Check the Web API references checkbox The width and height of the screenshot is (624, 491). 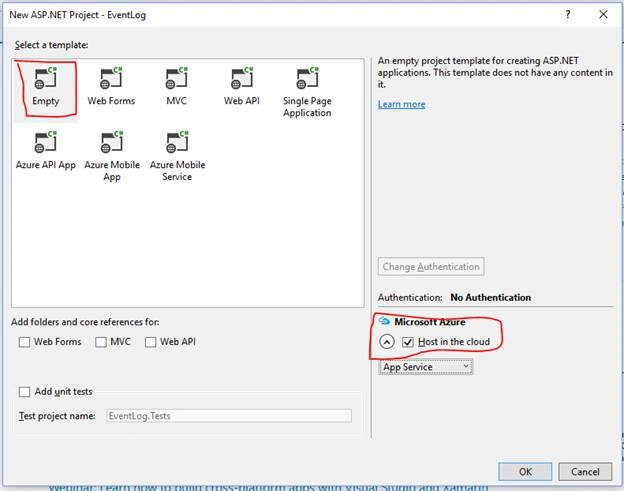pyautogui.click(x=150, y=342)
